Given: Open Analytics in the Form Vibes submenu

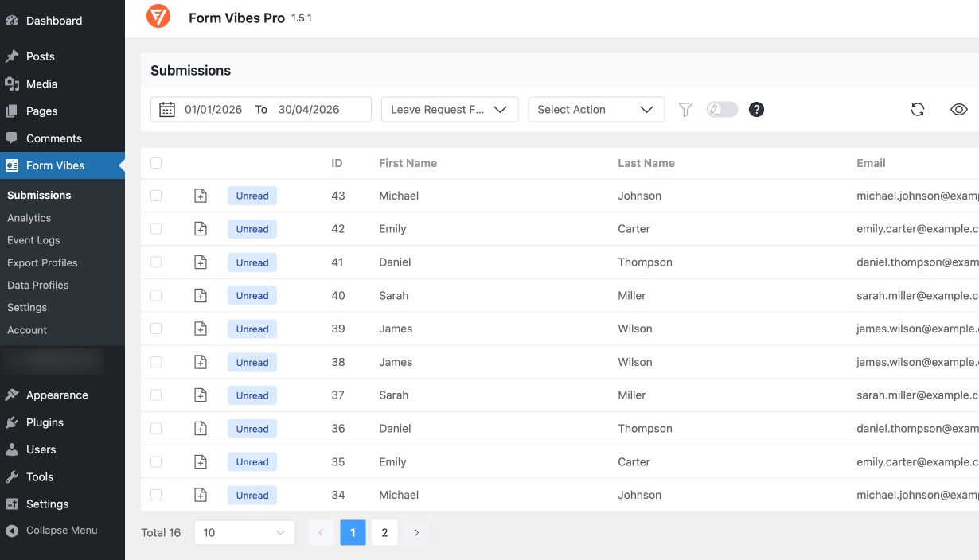Looking at the screenshot, I should pyautogui.click(x=29, y=218).
